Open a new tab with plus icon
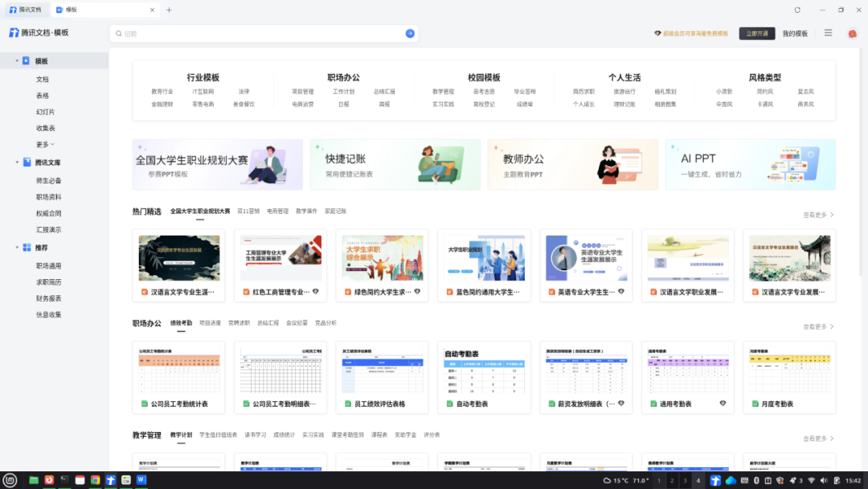The height and width of the screenshot is (489, 868). [x=169, y=10]
